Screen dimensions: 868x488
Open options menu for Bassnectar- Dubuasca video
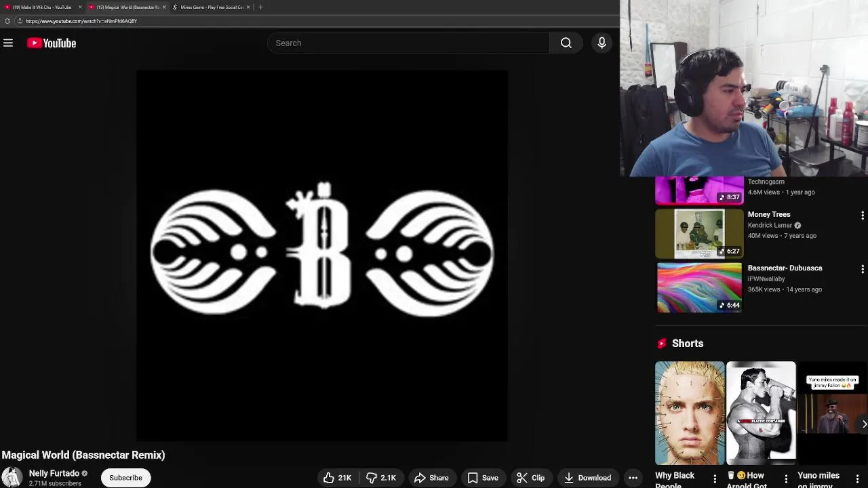pos(862,269)
